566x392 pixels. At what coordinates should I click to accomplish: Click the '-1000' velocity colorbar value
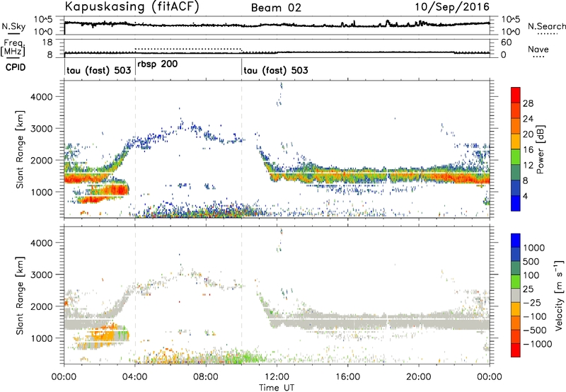tap(537, 344)
